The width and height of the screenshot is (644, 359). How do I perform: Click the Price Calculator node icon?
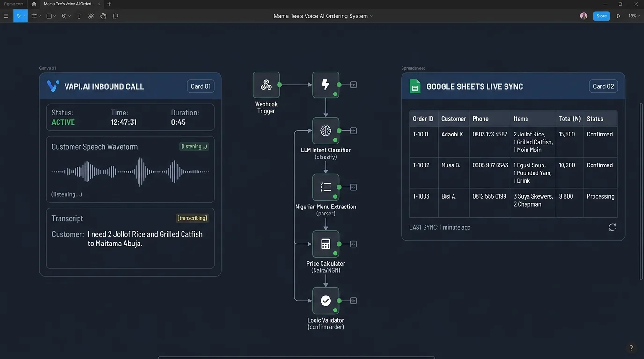pyautogui.click(x=326, y=244)
